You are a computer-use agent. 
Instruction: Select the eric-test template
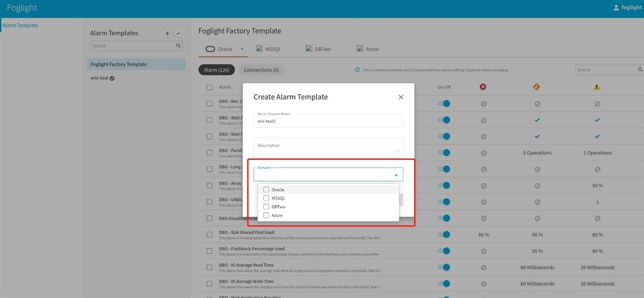99,78
